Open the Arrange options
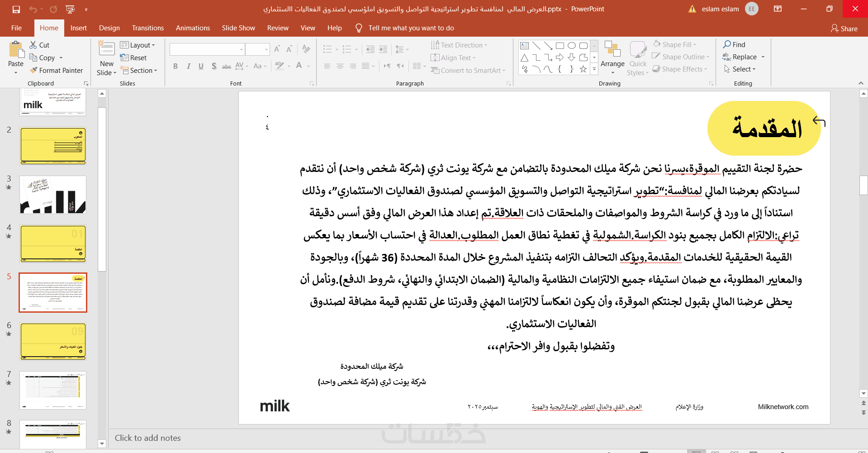This screenshot has width=868, height=453. coord(612,58)
